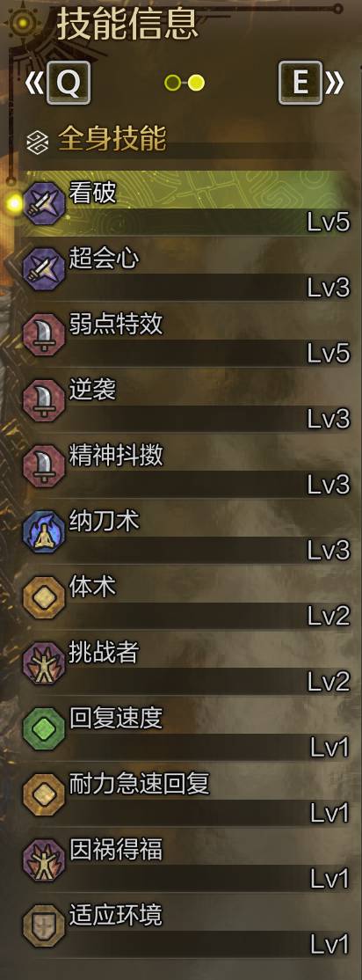This screenshot has height=980, width=362.
Task: Click the 回复速度 green diamond icon
Action: [44, 728]
